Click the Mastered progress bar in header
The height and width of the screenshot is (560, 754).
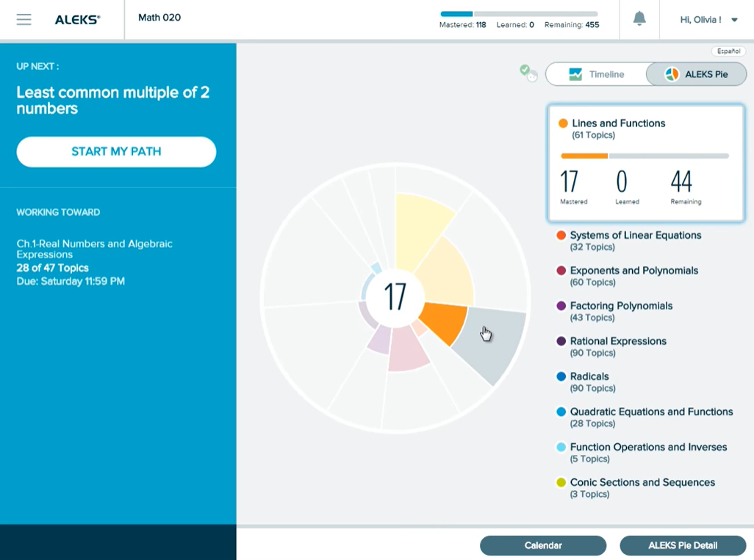[519, 14]
